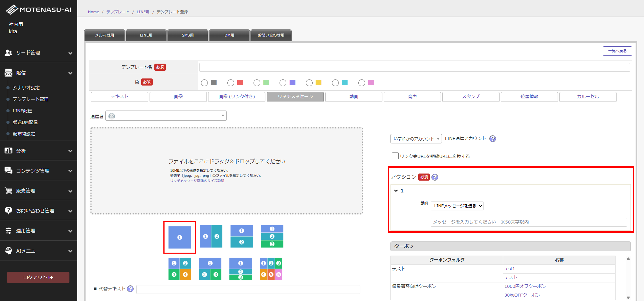Pick the four-quadrant layout icon

coord(179,269)
